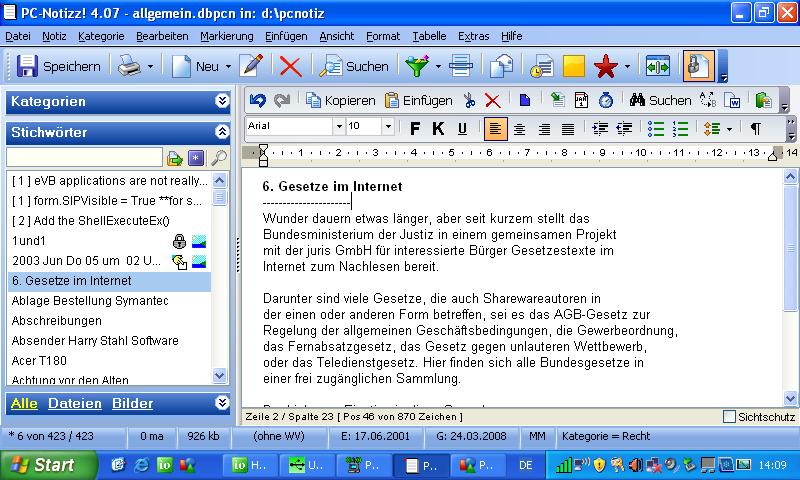Click the yellow sticky note icon
Screen dimensions: 800x480
coord(573,66)
